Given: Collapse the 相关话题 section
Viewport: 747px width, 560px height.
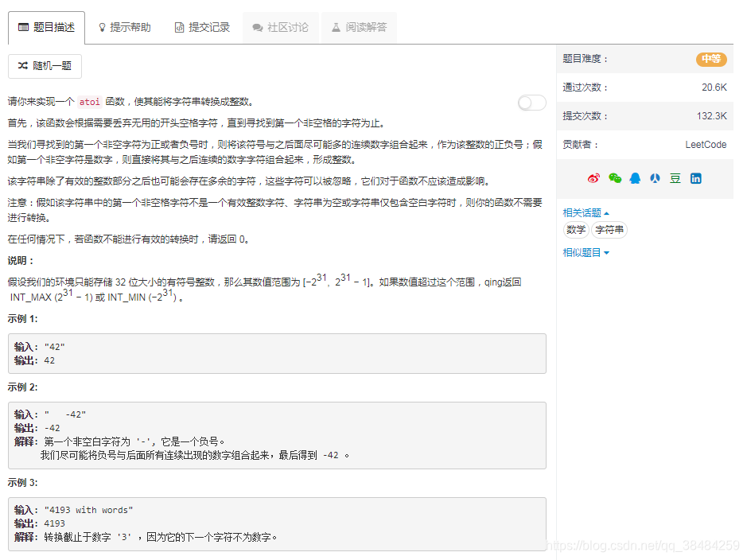Looking at the screenshot, I should tap(586, 213).
